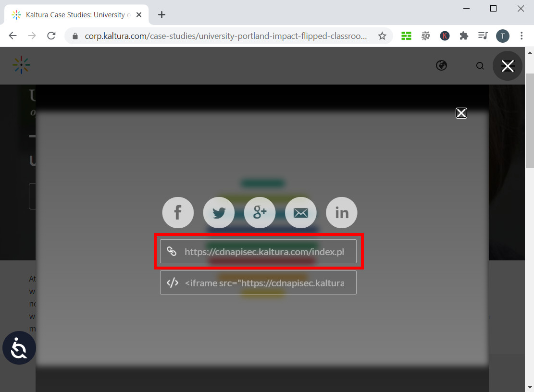Share video via email icon
This screenshot has width=534, height=392.
pos(301,213)
